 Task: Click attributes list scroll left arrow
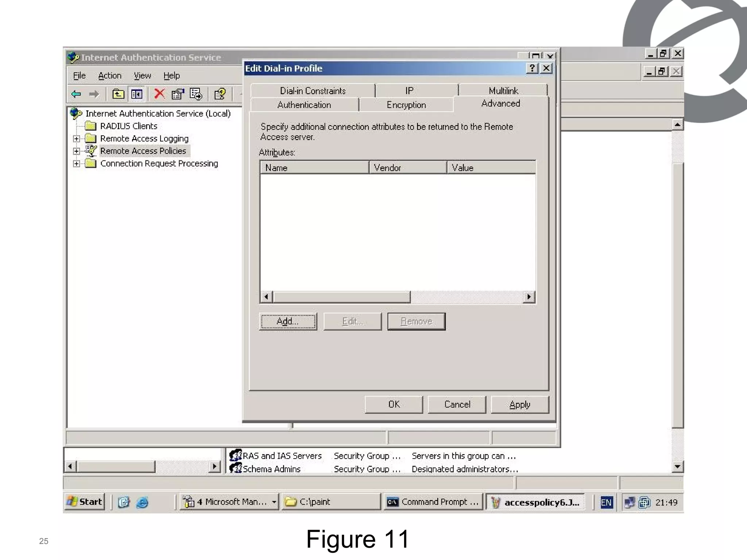(267, 297)
